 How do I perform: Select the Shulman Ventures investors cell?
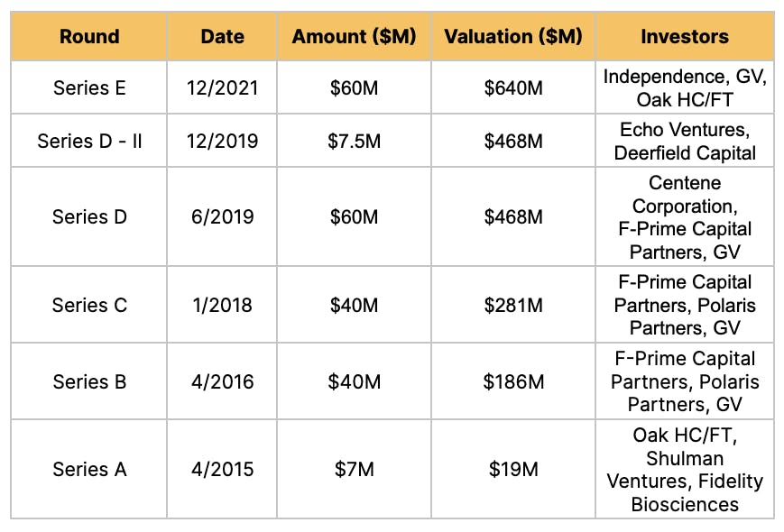click(685, 469)
